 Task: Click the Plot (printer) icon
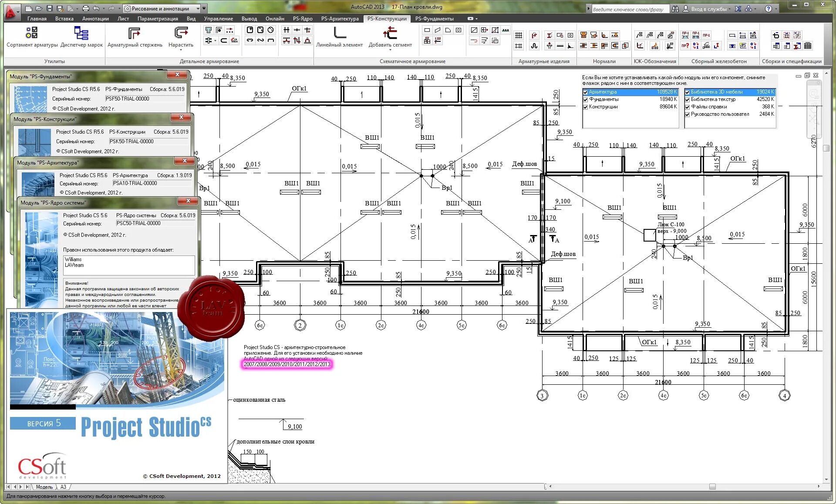pos(86,7)
